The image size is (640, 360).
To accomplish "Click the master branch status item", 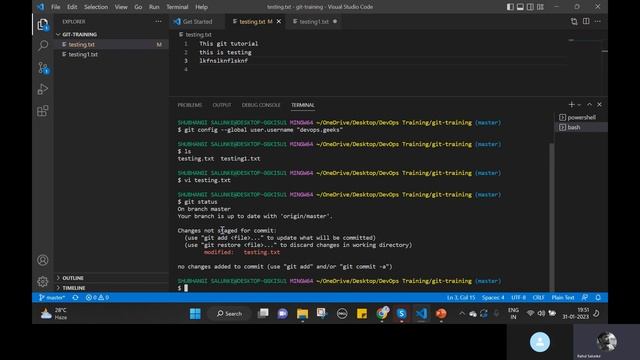I will (52, 298).
